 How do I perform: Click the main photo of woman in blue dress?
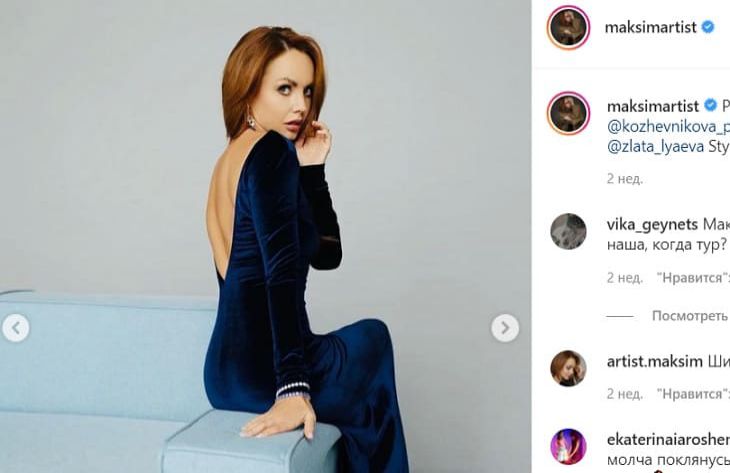pyautogui.click(x=265, y=236)
